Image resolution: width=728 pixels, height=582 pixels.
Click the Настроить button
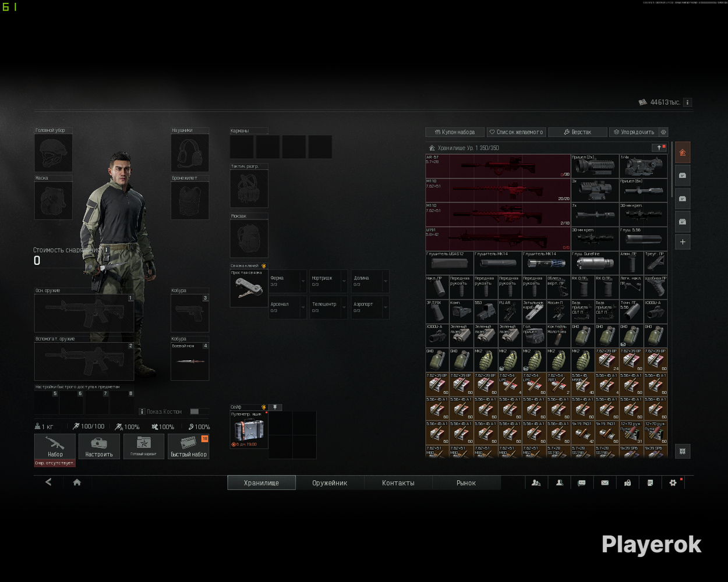click(99, 446)
